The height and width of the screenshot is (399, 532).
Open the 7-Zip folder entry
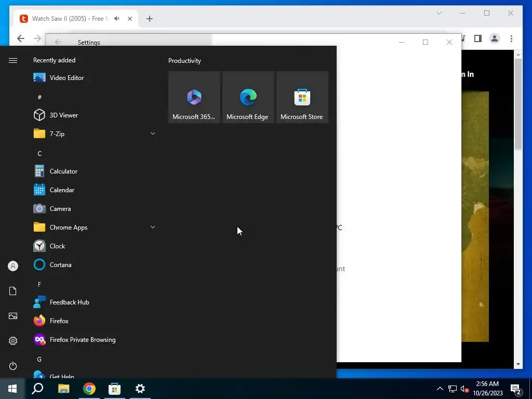pyautogui.click(x=94, y=134)
